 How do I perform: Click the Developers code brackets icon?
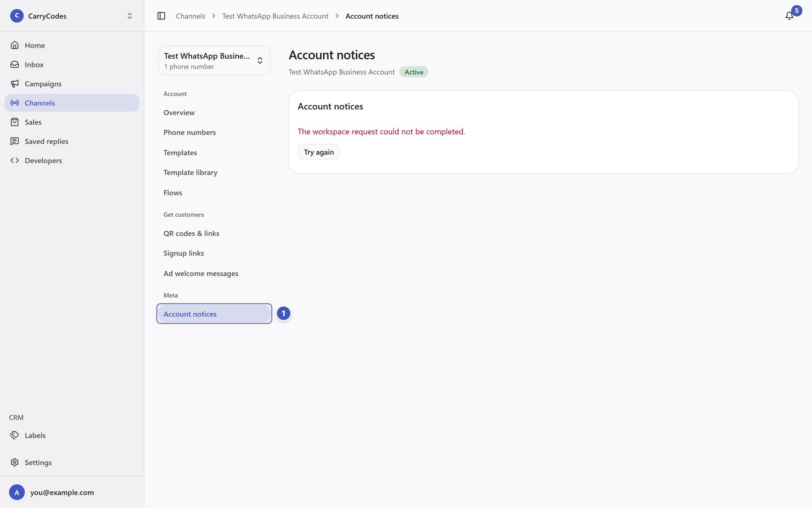pos(14,160)
